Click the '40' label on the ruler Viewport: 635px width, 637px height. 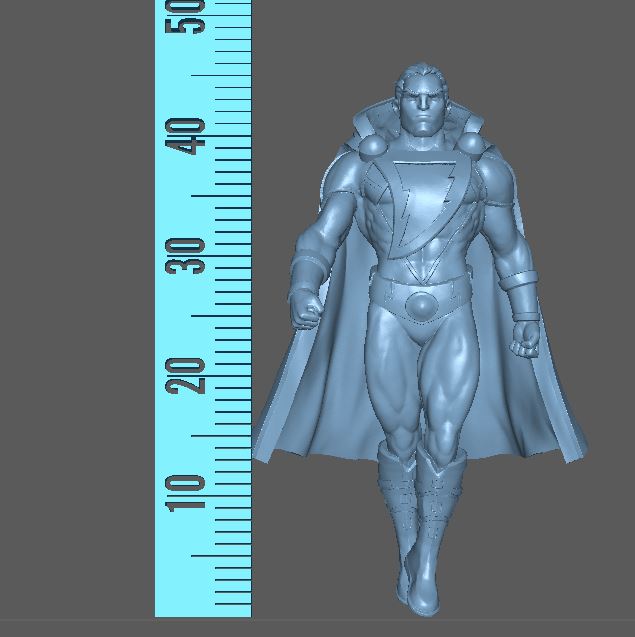click(185, 136)
